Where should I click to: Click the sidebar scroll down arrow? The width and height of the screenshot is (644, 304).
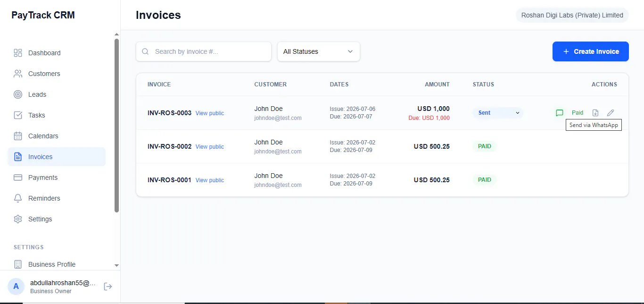coord(117,266)
